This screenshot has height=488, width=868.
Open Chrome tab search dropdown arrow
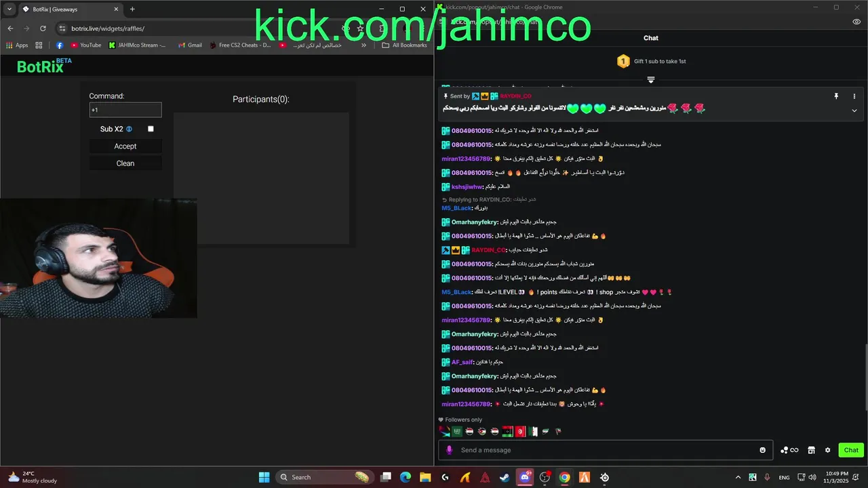tap(9, 9)
